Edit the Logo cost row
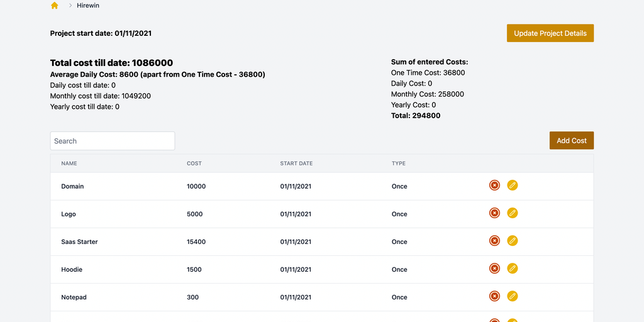Image resolution: width=644 pixels, height=322 pixels. tap(513, 213)
